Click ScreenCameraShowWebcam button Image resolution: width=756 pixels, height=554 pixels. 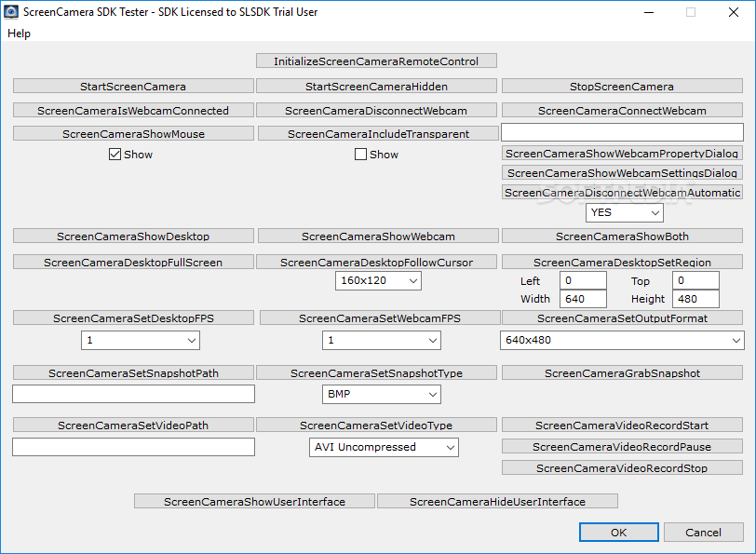(378, 236)
